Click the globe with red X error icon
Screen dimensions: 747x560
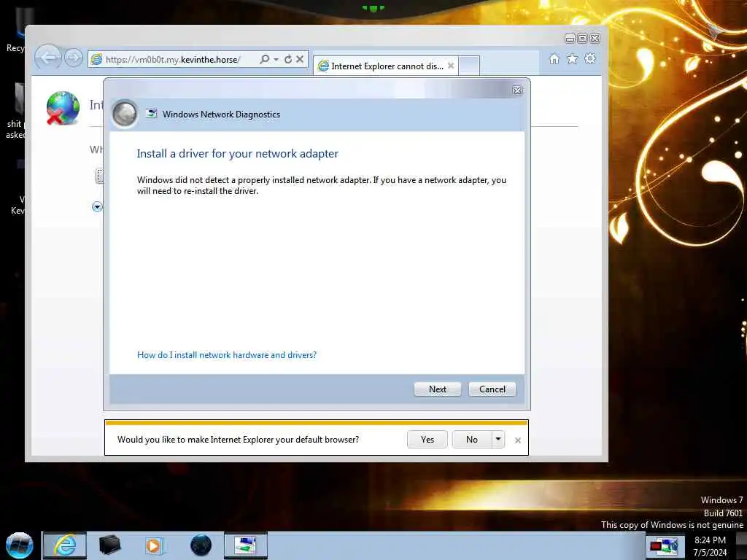pyautogui.click(x=63, y=108)
